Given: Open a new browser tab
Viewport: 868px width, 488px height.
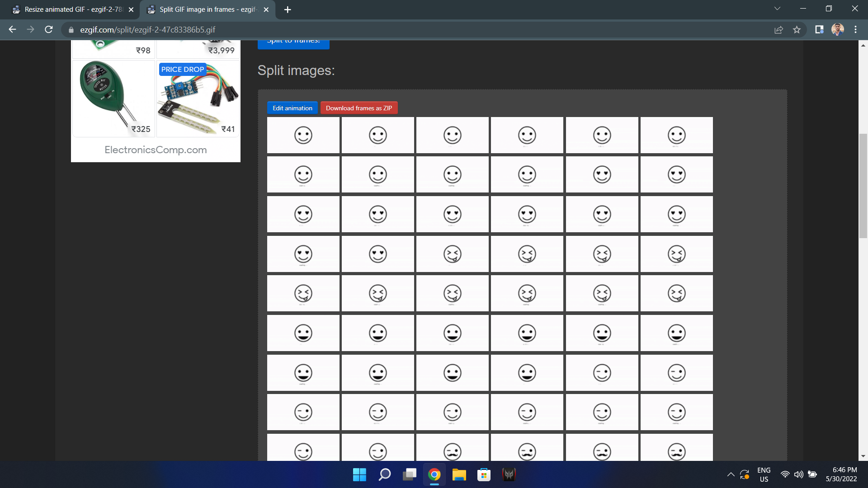Looking at the screenshot, I should click(288, 9).
